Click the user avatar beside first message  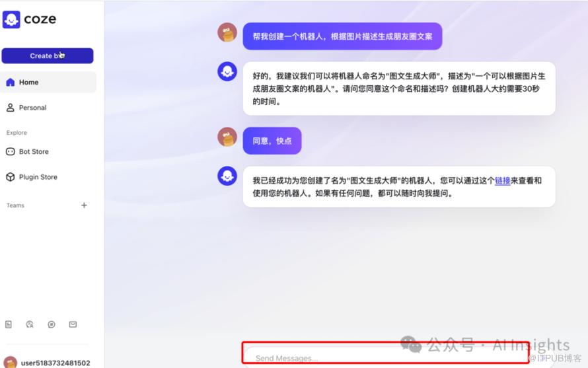[227, 32]
